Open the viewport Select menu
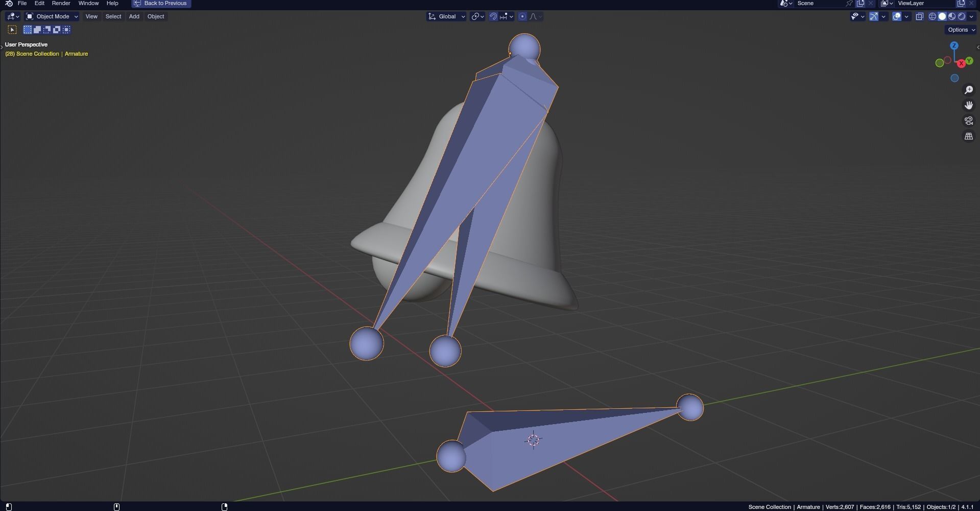The image size is (980, 511). point(113,16)
